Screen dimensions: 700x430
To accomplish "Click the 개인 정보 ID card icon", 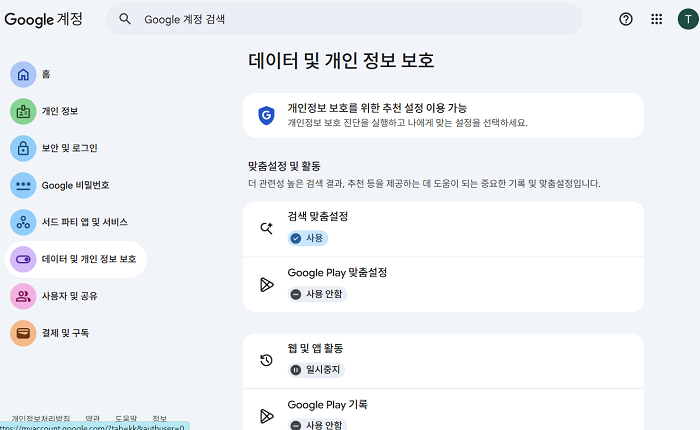I will point(23,111).
